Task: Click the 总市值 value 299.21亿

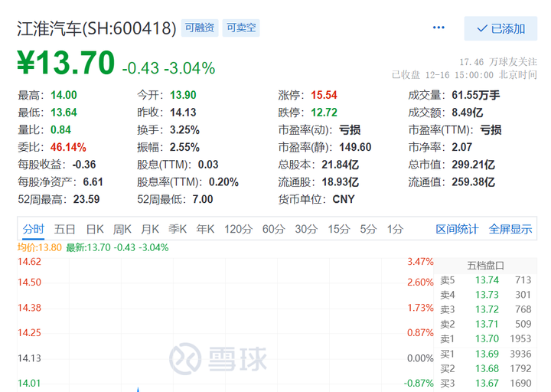Action: (474, 165)
